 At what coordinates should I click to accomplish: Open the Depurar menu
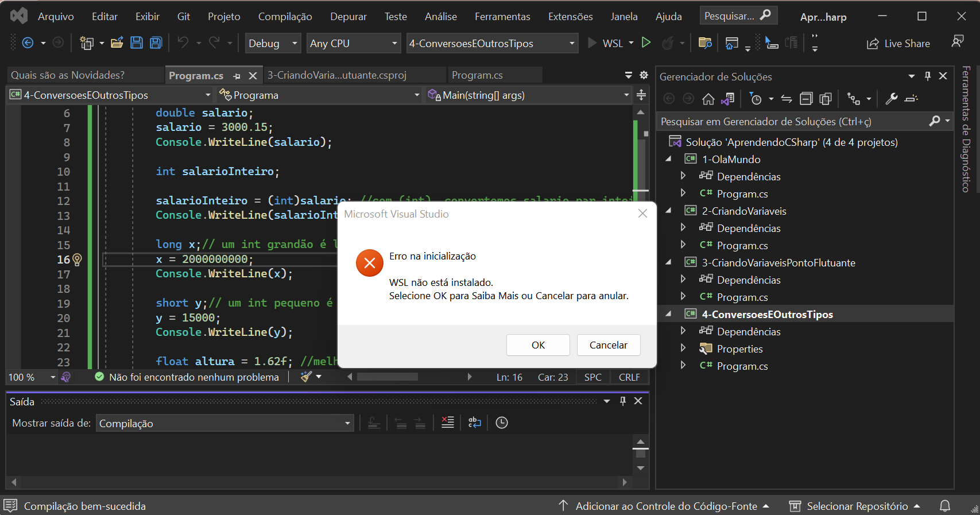coord(348,17)
